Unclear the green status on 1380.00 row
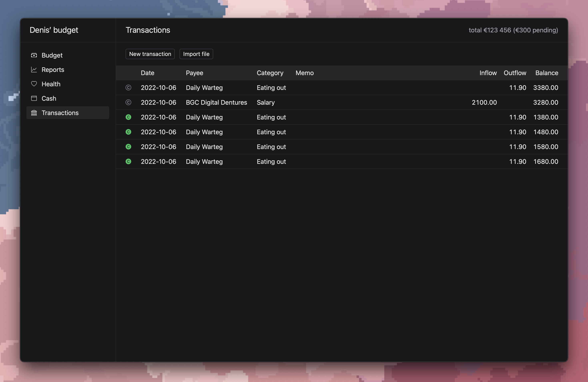Image resolution: width=588 pixels, height=382 pixels. (128, 117)
